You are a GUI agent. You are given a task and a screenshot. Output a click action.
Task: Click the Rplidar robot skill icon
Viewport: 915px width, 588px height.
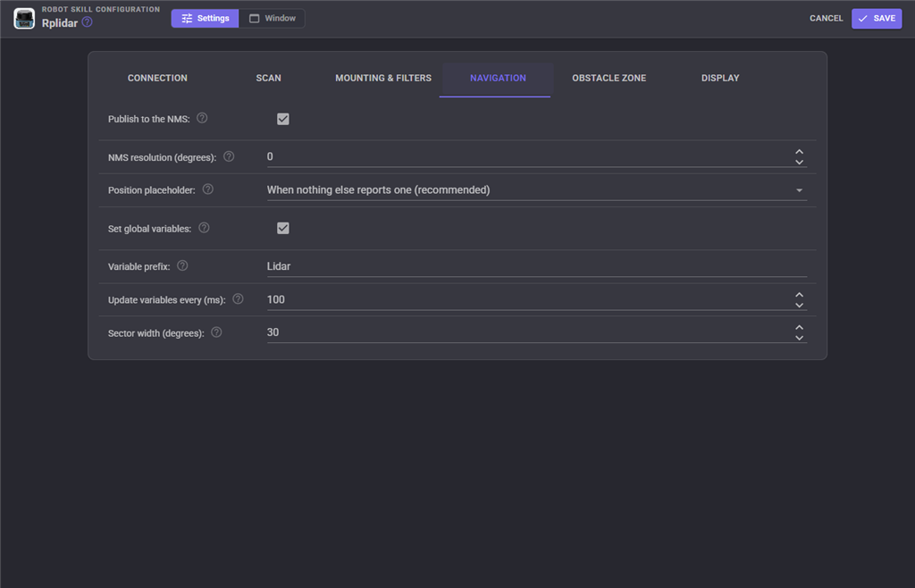point(24,19)
